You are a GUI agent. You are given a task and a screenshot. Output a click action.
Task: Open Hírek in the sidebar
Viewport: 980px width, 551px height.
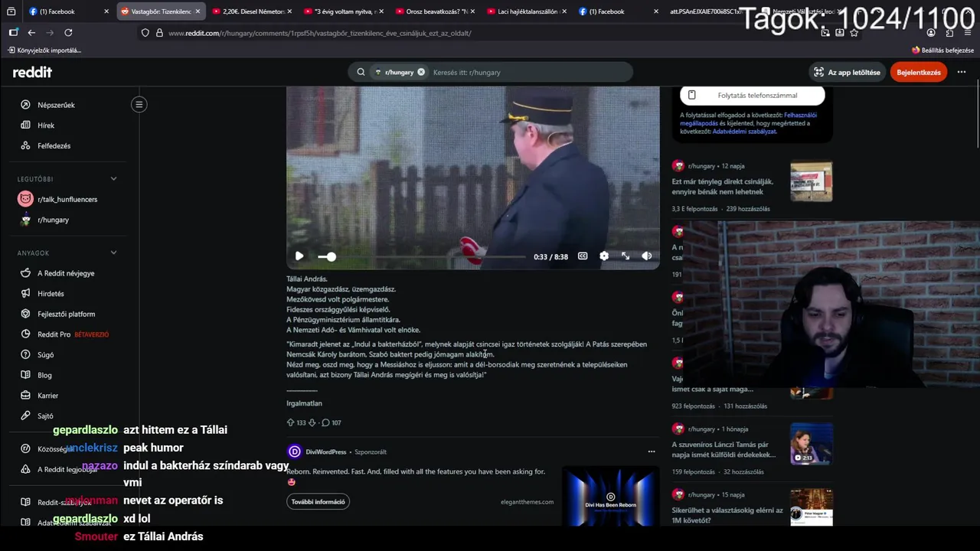[46, 126]
